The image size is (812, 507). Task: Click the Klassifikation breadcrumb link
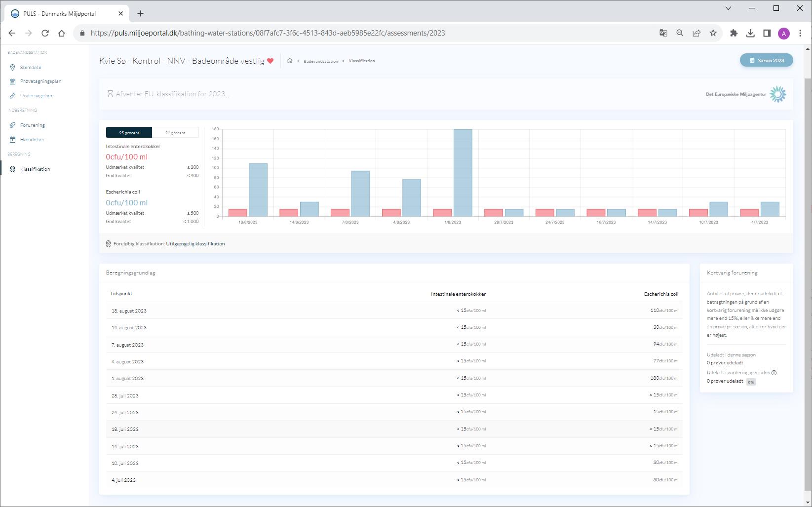(362, 61)
